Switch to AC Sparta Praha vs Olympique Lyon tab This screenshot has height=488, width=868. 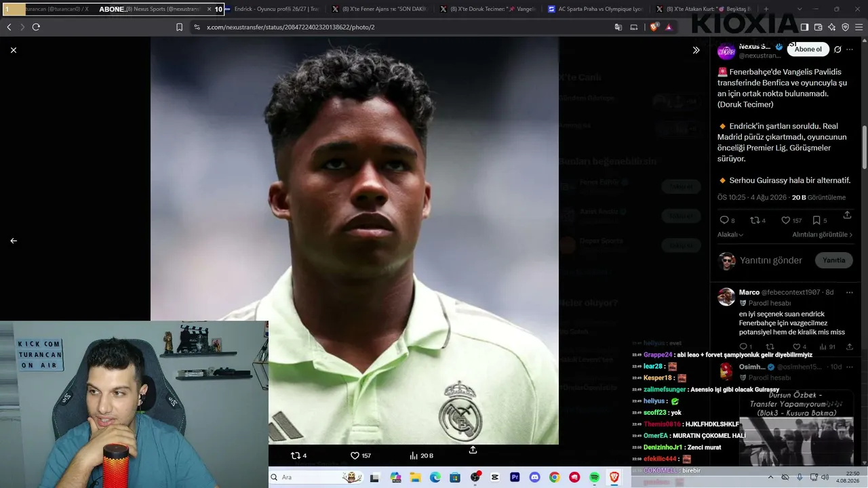coord(596,9)
